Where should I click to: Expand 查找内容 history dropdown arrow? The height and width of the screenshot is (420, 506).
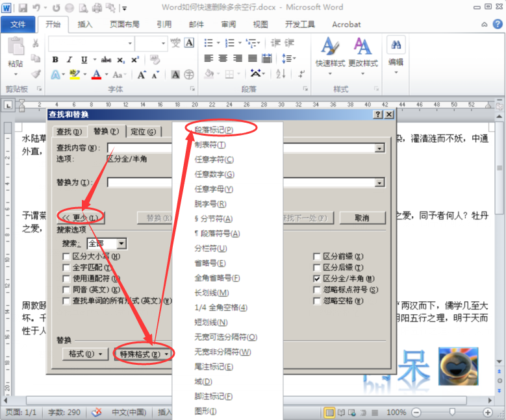tap(379, 148)
